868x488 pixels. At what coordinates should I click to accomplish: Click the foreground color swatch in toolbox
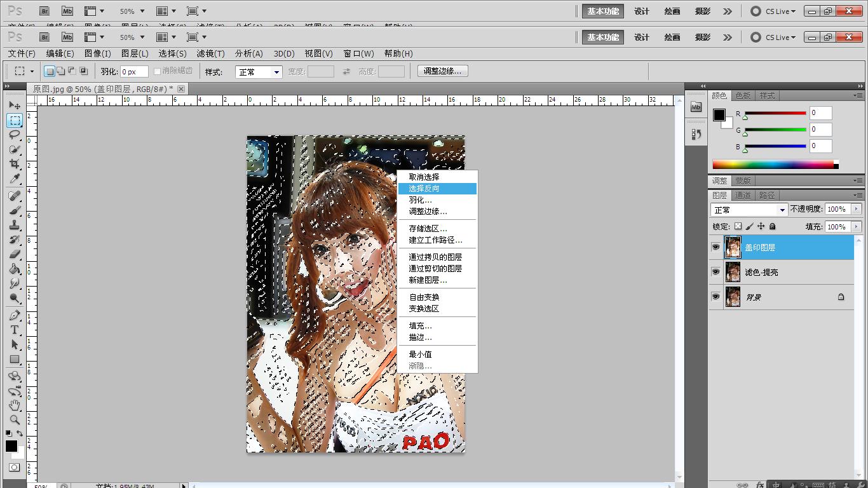point(11,446)
